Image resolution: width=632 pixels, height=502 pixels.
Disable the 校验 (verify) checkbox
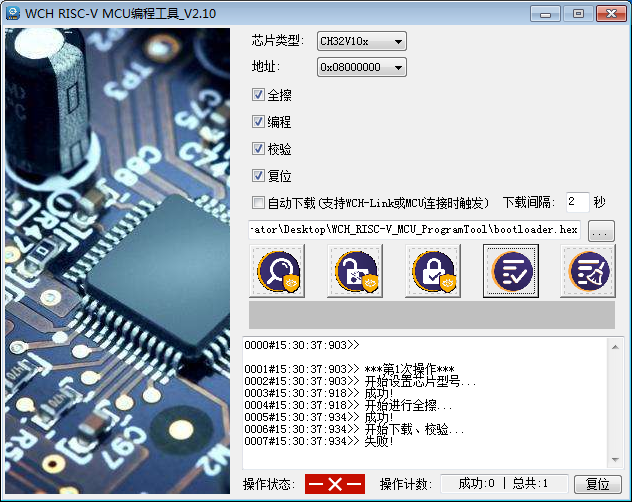pos(259,149)
